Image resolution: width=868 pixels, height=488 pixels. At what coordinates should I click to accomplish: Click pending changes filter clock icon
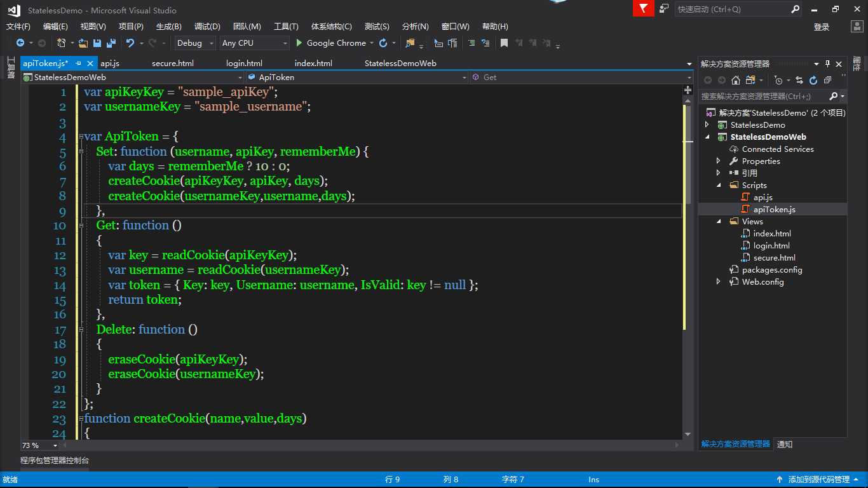(778, 80)
